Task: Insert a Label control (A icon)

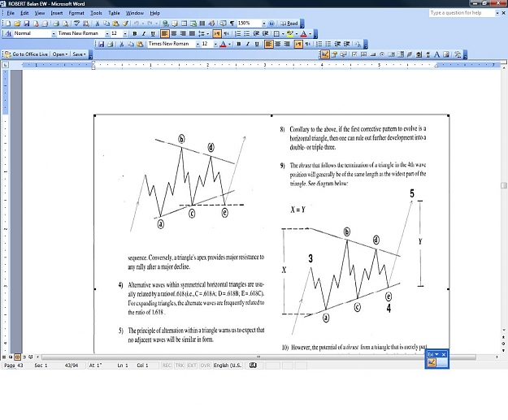Action: point(436,54)
